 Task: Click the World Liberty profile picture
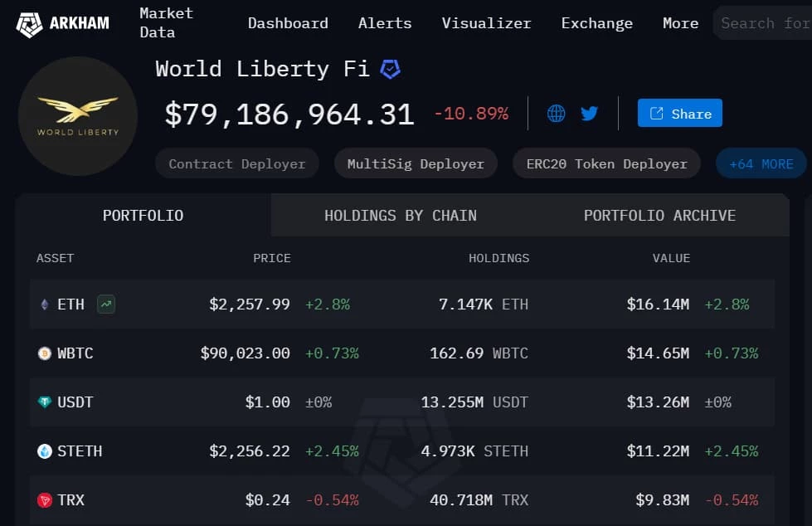click(x=78, y=116)
